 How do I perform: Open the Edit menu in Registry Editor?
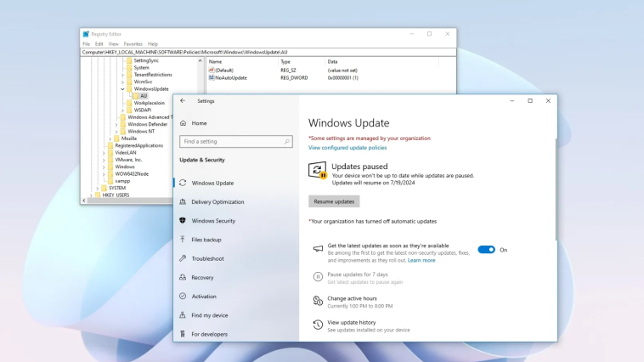99,44
